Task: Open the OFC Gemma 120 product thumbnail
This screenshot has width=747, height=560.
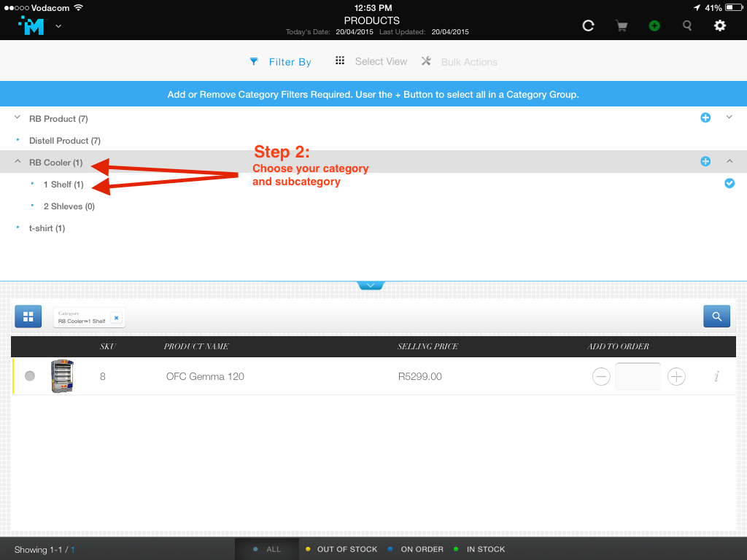Action: click(x=62, y=376)
